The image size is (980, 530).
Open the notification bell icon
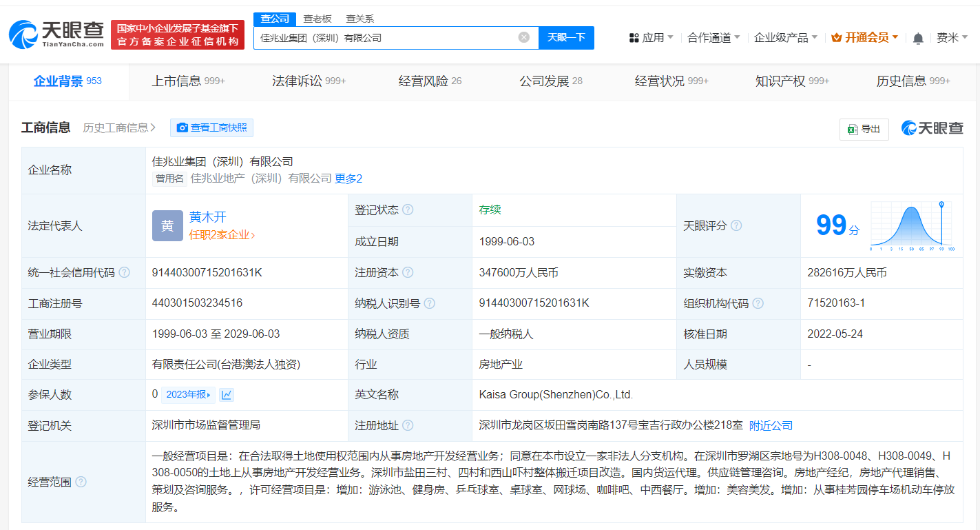(x=917, y=38)
